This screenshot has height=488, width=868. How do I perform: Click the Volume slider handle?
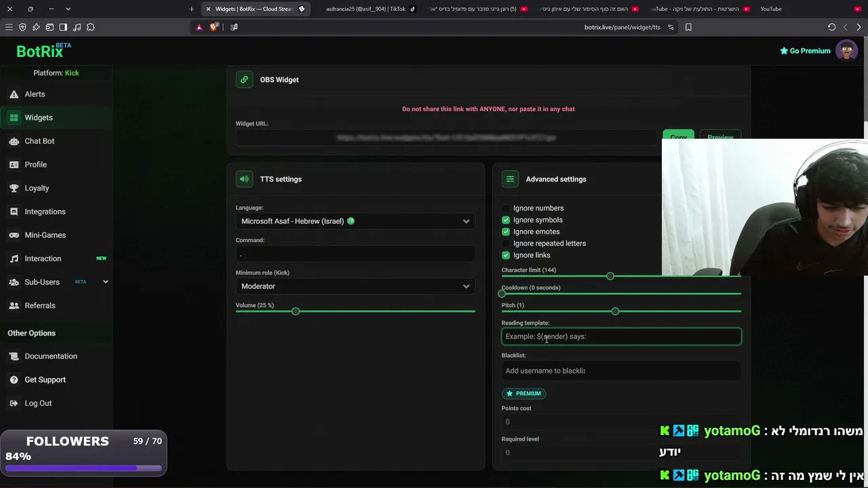[x=296, y=311]
